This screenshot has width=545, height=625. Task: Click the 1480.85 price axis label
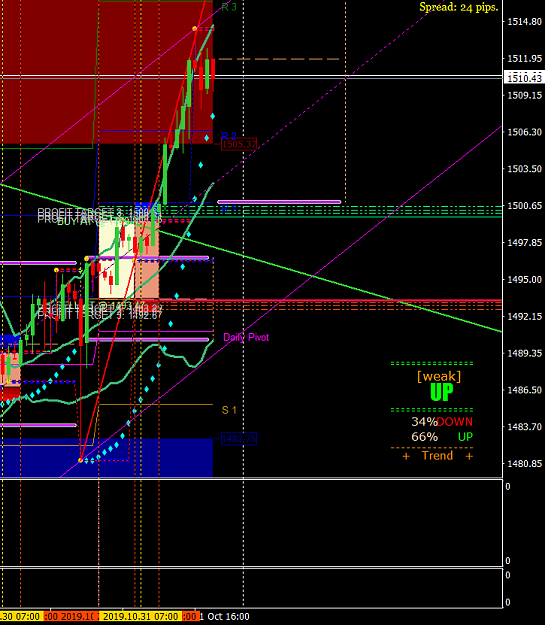[x=524, y=464]
